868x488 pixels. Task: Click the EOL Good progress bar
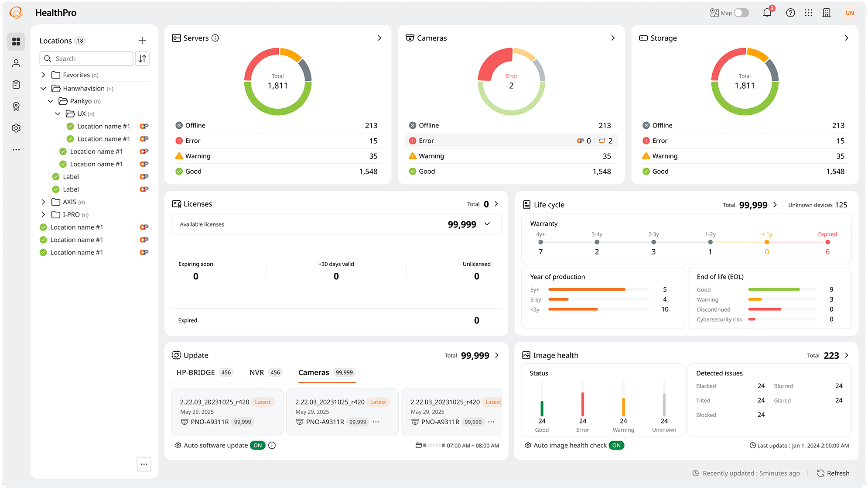(782, 289)
